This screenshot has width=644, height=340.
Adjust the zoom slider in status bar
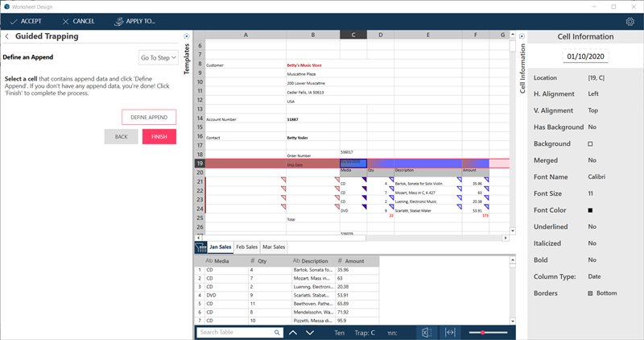click(483, 332)
